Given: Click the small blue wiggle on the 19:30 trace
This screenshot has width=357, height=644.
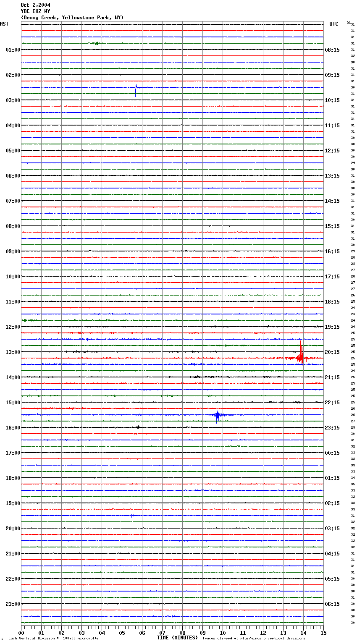Looking at the screenshot, I should pos(132,516).
